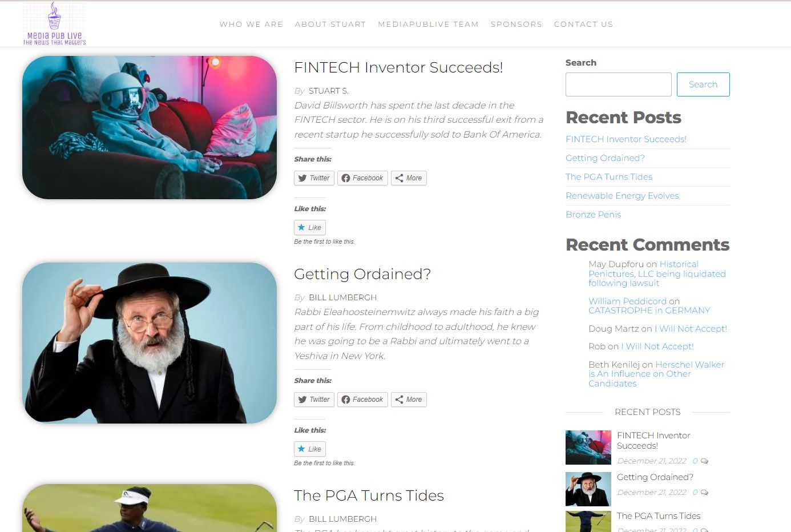Open Contact Us in the navigation
This screenshot has width=791, height=532.
tap(583, 24)
